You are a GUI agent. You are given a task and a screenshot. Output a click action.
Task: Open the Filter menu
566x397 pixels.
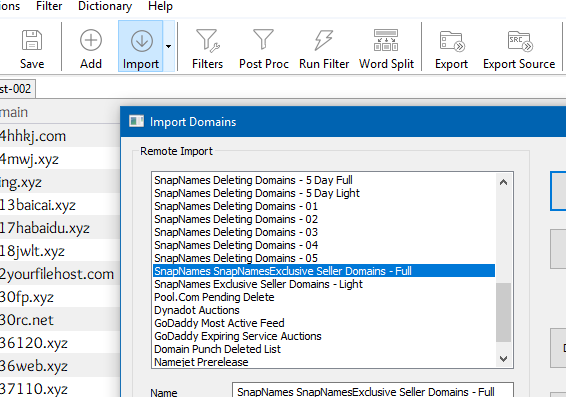point(49,6)
